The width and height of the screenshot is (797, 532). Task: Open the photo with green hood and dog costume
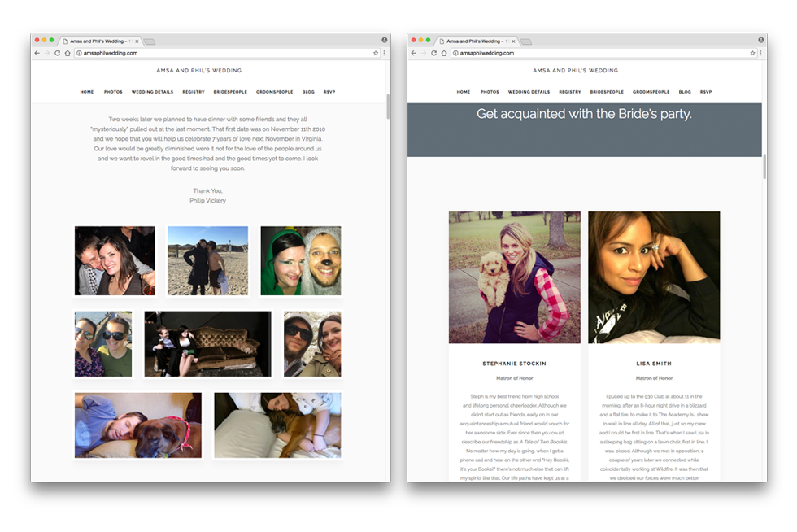click(x=301, y=261)
